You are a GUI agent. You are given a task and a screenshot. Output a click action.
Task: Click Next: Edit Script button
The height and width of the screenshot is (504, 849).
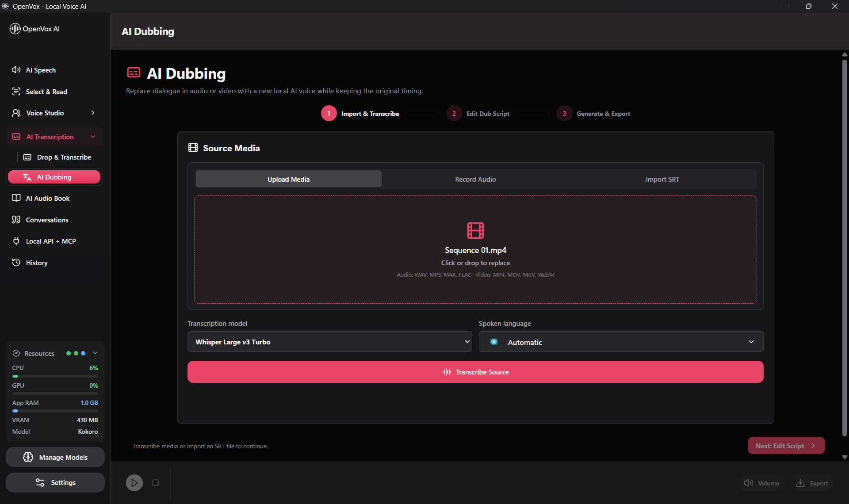[x=786, y=446]
